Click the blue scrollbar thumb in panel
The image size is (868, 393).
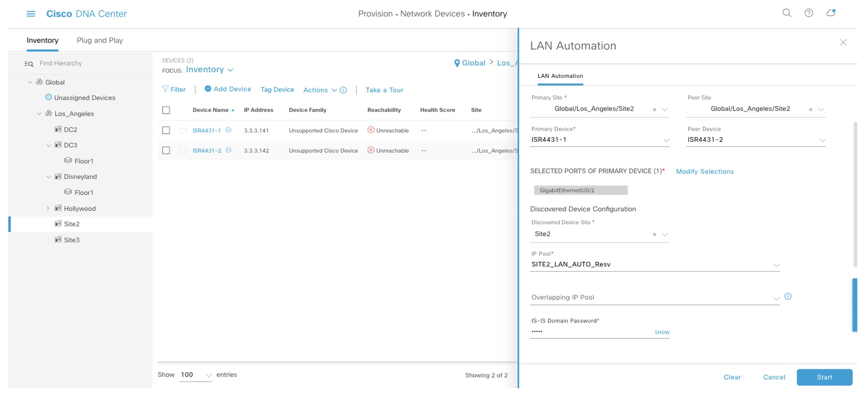coord(854,305)
